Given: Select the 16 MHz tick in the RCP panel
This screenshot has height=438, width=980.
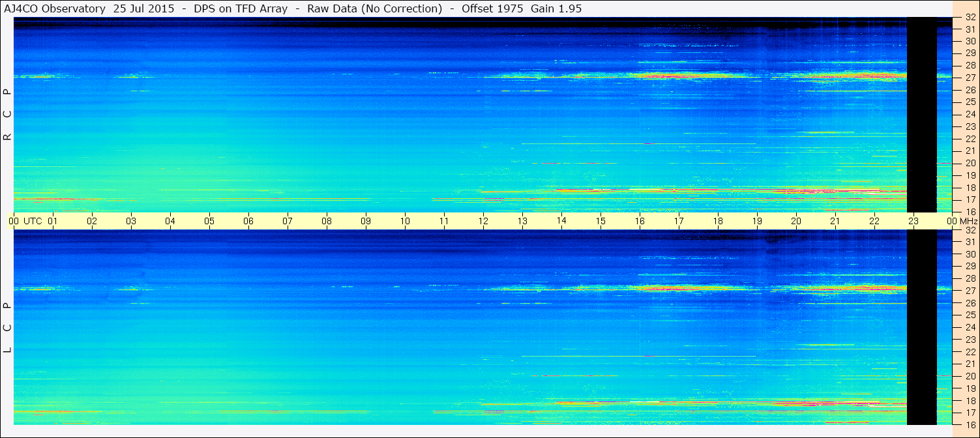Looking at the screenshot, I should [x=970, y=212].
